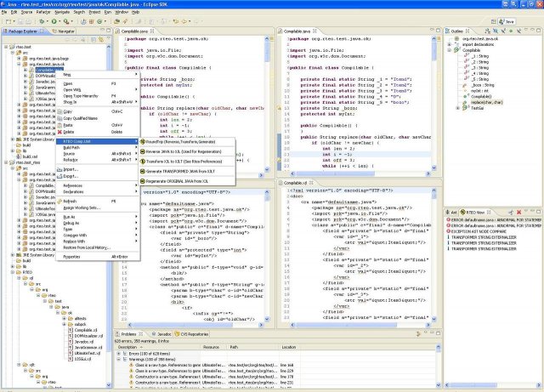Click the Sort icon in Outline toolbar
Viewport: 544px width, 392px height.
[488, 31]
